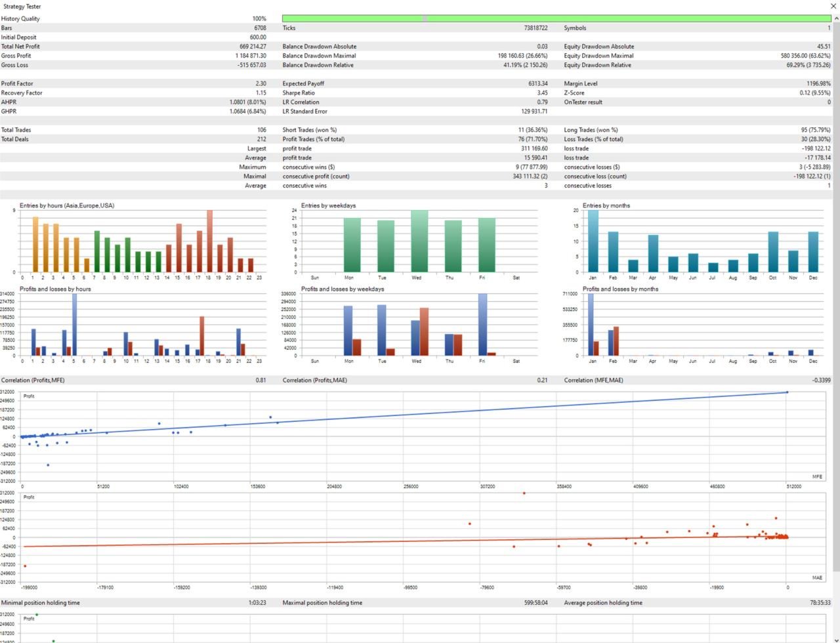
Task: Close the Strategy Tester panel
Action: click(x=833, y=6)
